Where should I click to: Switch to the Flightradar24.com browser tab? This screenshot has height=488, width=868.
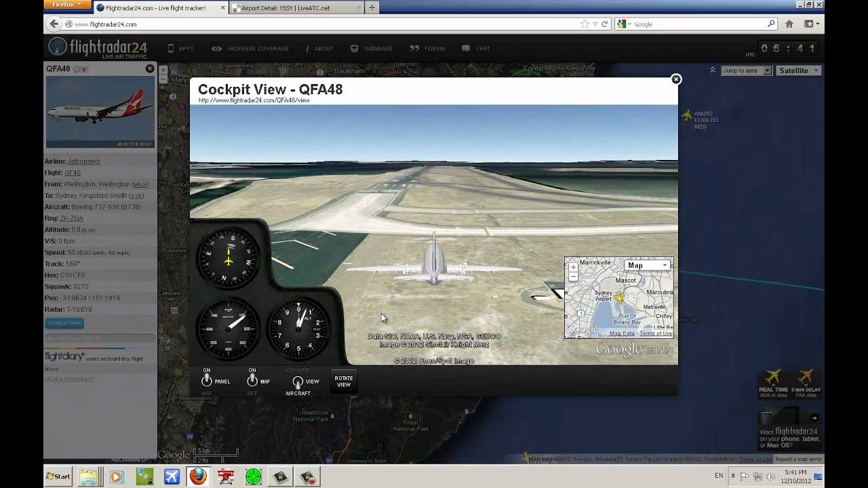[159, 8]
